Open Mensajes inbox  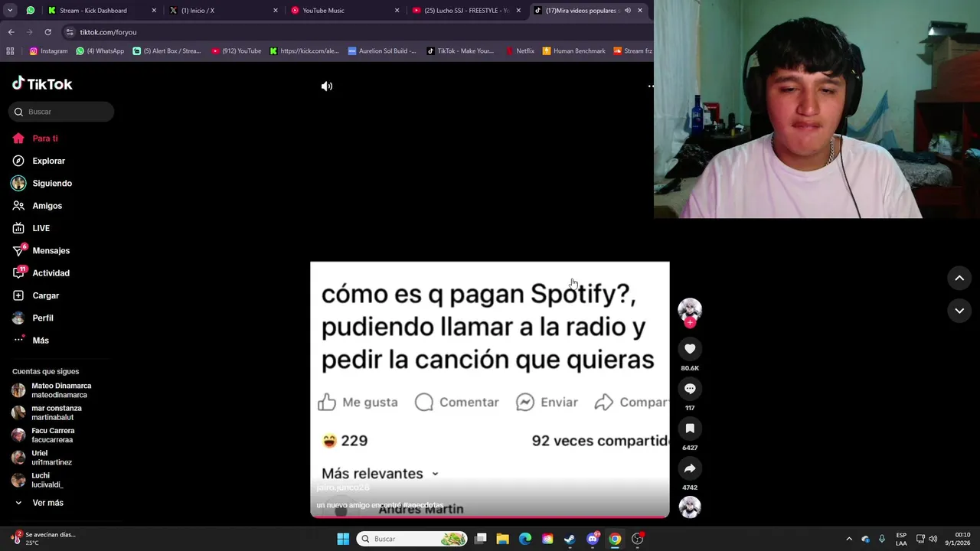41,250
